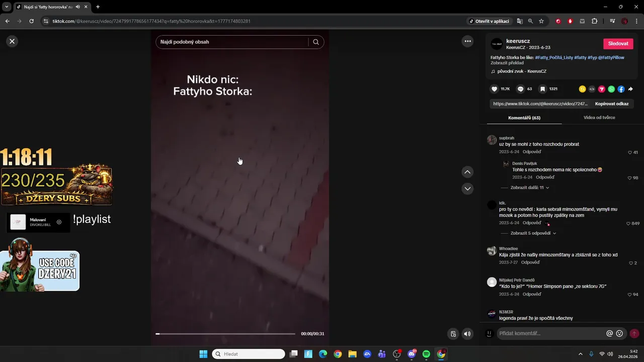Open browser zoom magnifier icon
644x362 pixels.
tap(530, 21)
